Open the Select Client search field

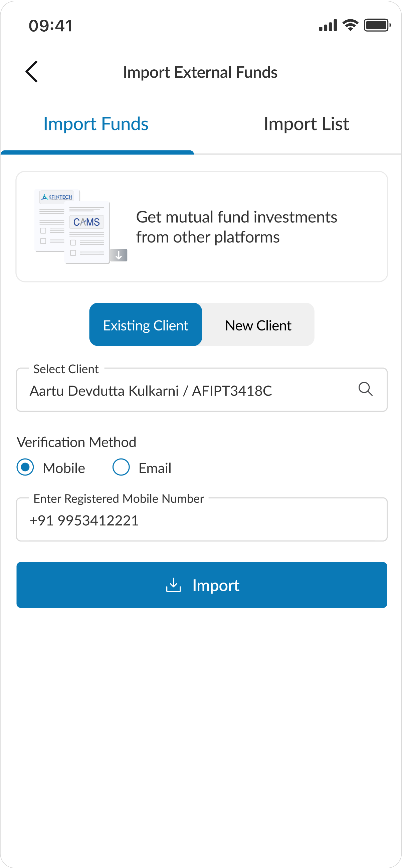tap(189, 390)
